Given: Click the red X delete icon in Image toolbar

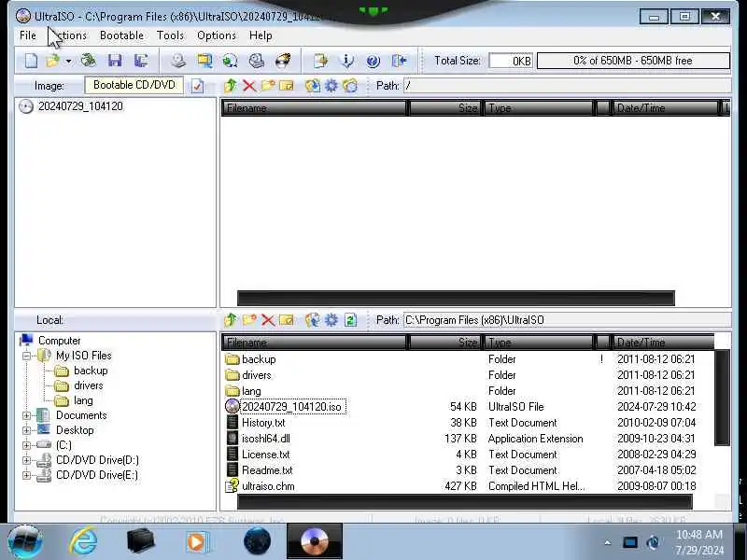Looking at the screenshot, I should pos(248,86).
